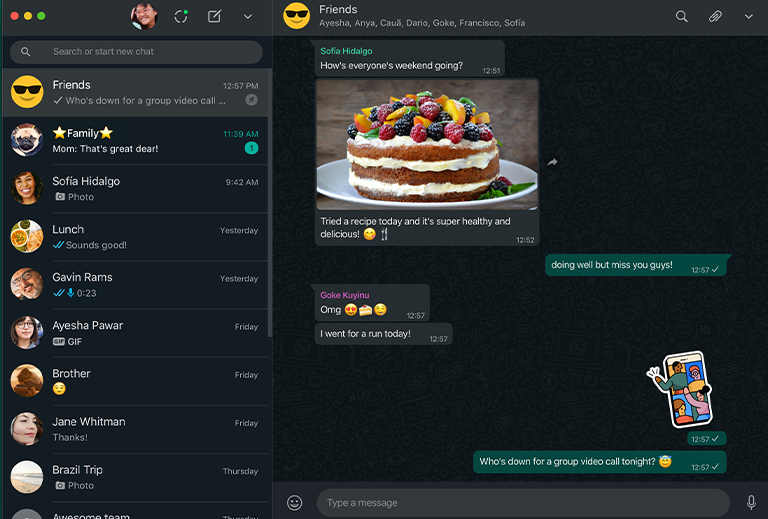Click the unread badge on Family chat
This screenshot has height=519, width=768.
pyautogui.click(x=251, y=148)
